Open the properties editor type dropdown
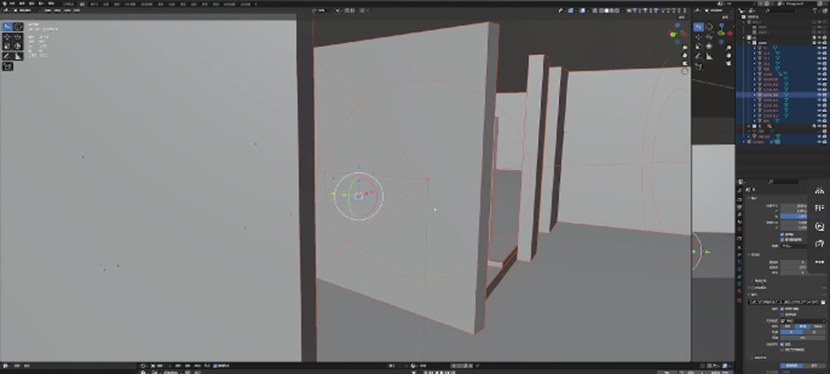830x374 pixels. tap(741, 181)
